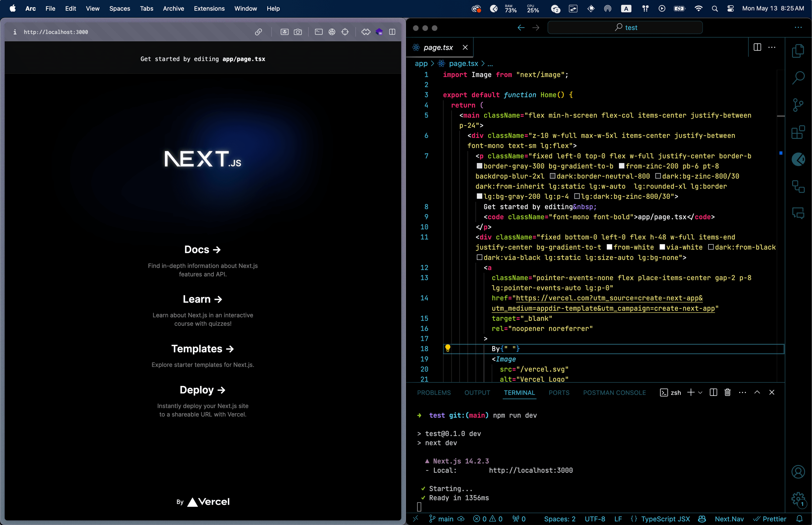
Task: Click the globe network icon in Arc toolbar
Action: 332,32
